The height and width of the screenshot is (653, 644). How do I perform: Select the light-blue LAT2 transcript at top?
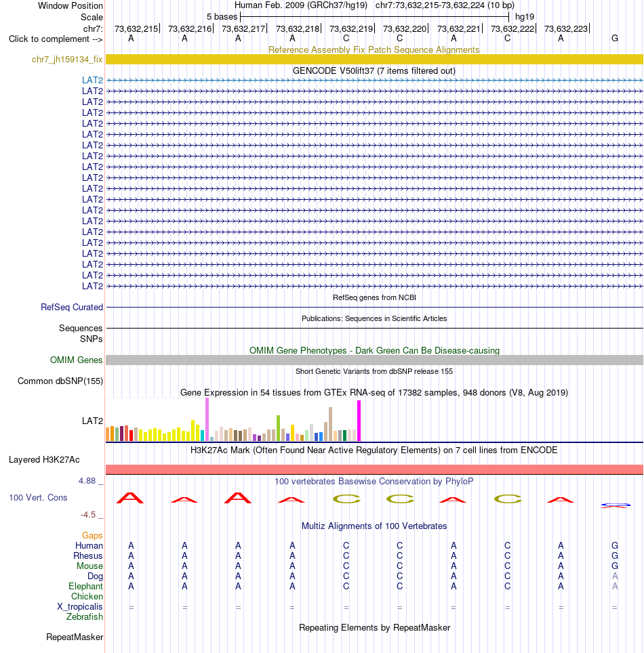(x=374, y=80)
